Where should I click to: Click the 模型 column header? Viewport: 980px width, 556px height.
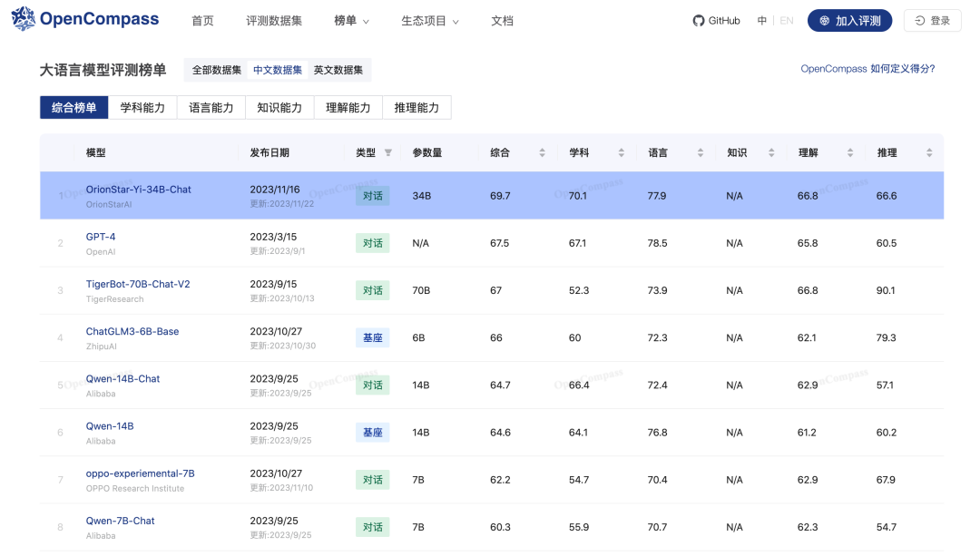click(95, 152)
